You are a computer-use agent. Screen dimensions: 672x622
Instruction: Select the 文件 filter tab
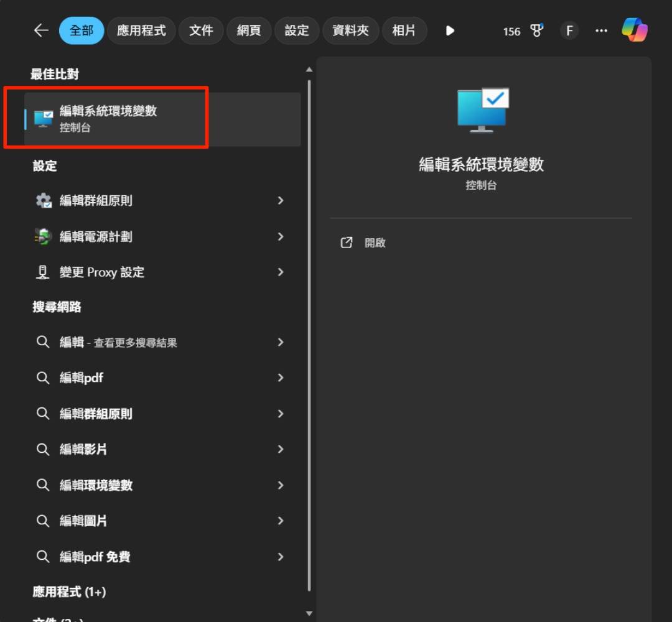pyautogui.click(x=201, y=30)
